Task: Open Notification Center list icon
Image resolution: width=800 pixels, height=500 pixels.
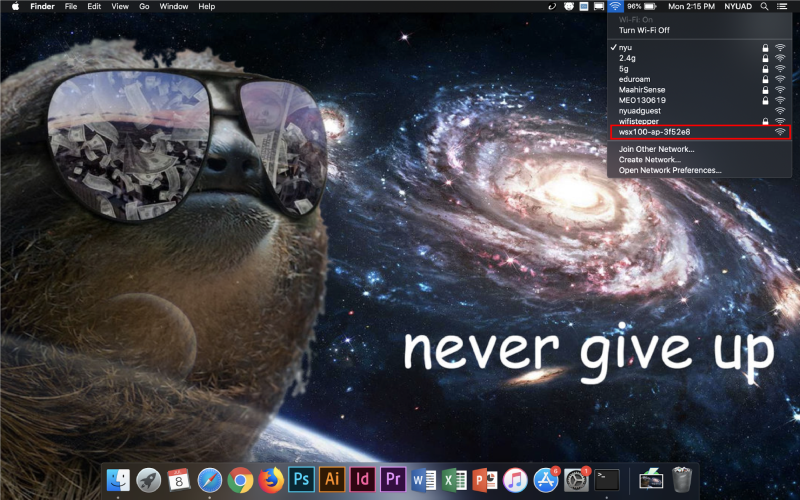Action: pos(782,6)
